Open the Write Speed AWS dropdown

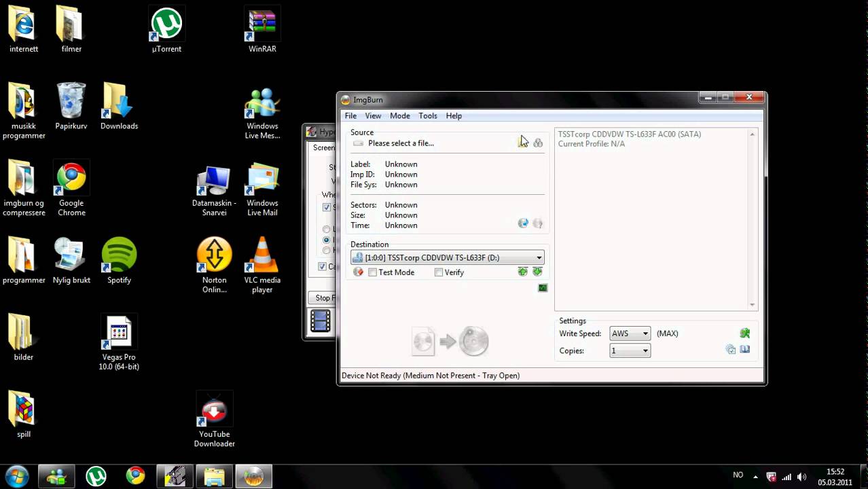coord(630,333)
